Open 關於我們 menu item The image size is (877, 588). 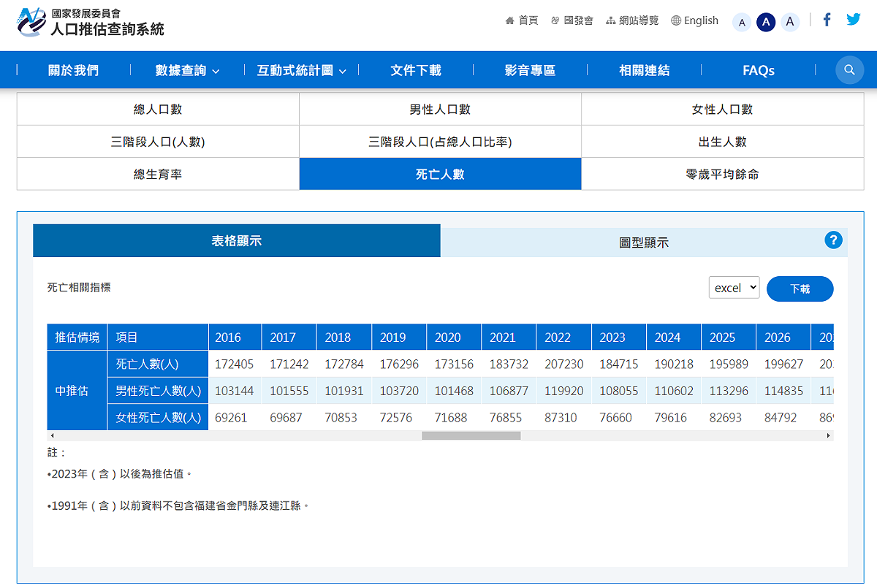(73, 70)
